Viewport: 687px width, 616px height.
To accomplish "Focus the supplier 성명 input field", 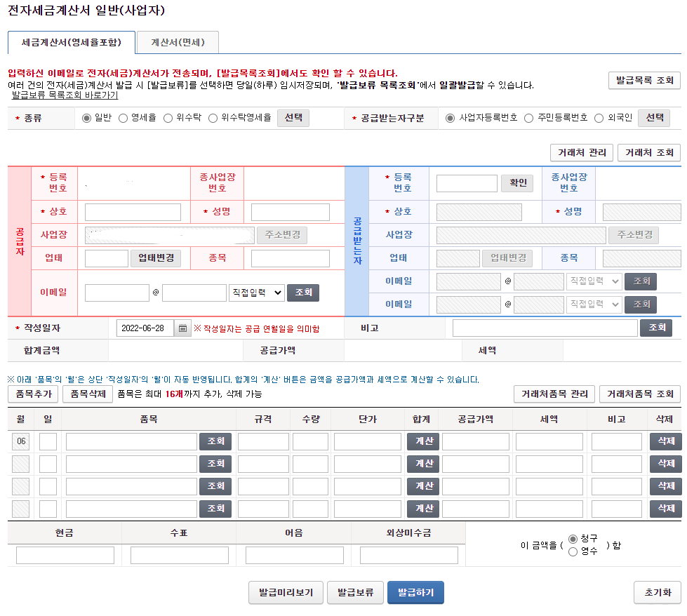I will coord(290,212).
